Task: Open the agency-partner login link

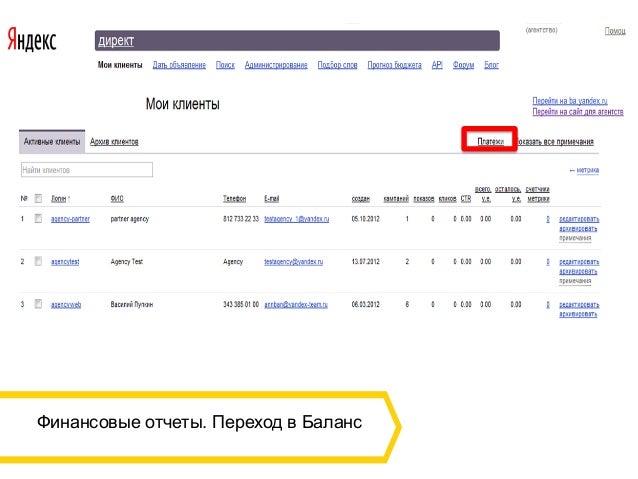Action: pyautogui.click(x=70, y=219)
